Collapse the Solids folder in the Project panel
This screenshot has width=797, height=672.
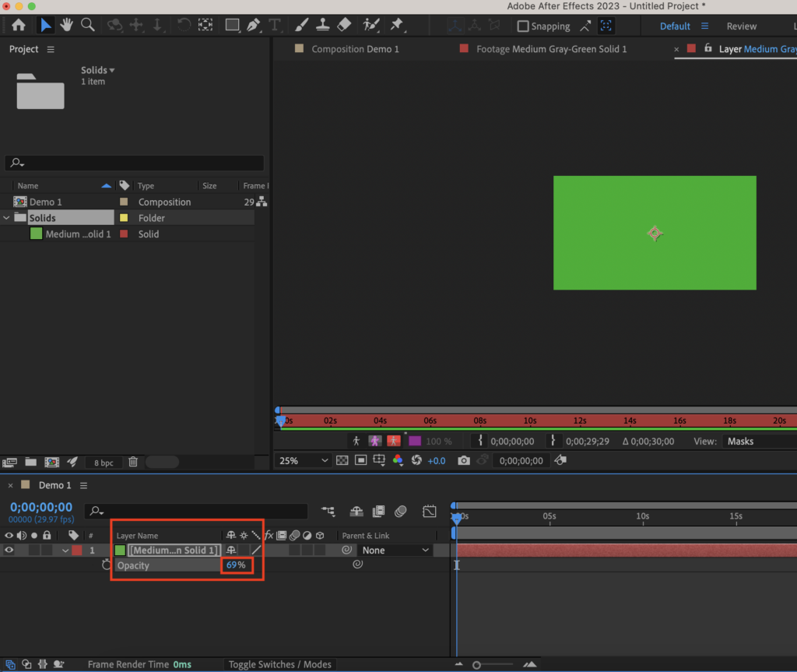(x=6, y=217)
